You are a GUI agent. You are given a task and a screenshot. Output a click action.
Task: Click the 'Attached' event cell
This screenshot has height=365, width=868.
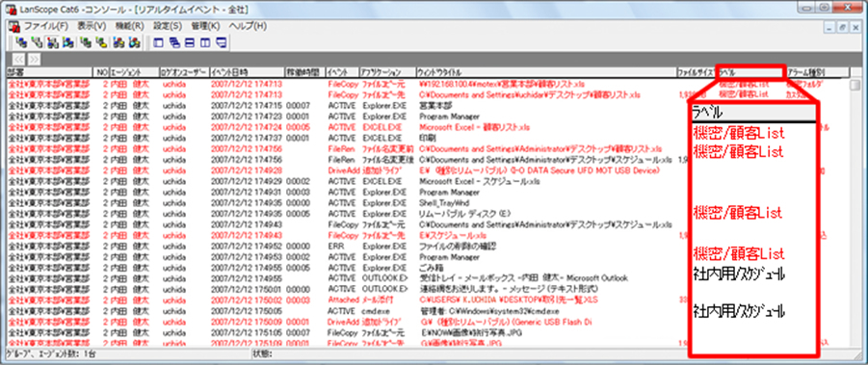(343, 300)
